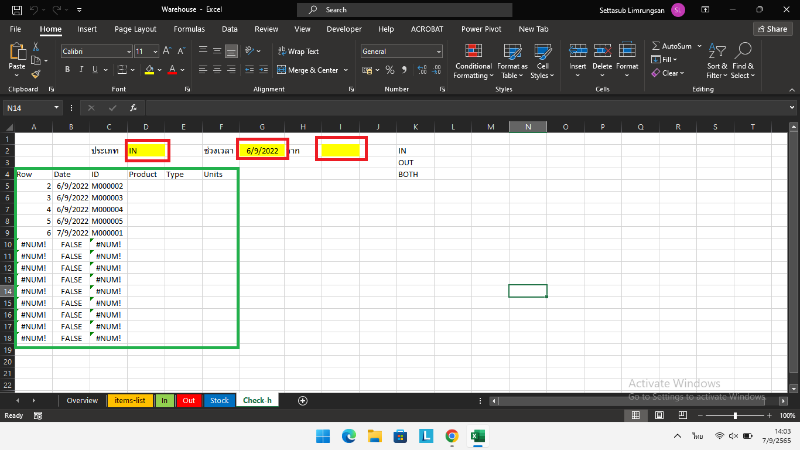The image size is (800, 450).
Task: Click the Save icon in title bar
Action: [x=12, y=9]
